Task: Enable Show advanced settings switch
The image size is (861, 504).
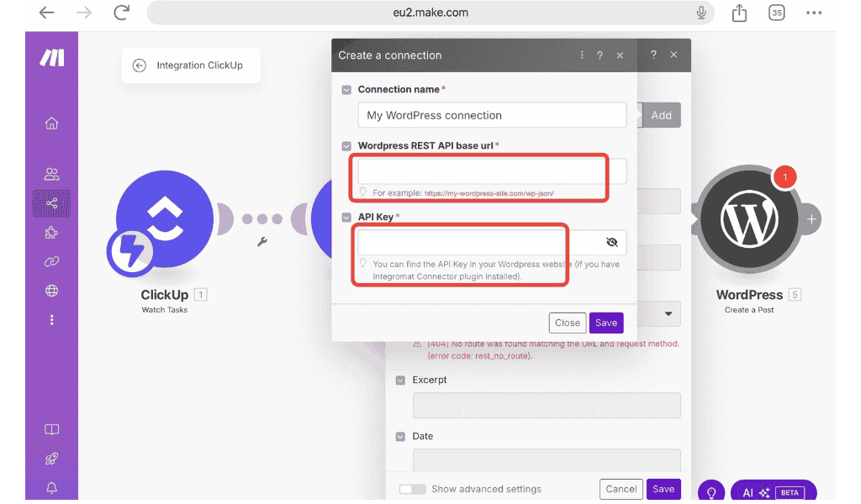Action: click(x=412, y=489)
